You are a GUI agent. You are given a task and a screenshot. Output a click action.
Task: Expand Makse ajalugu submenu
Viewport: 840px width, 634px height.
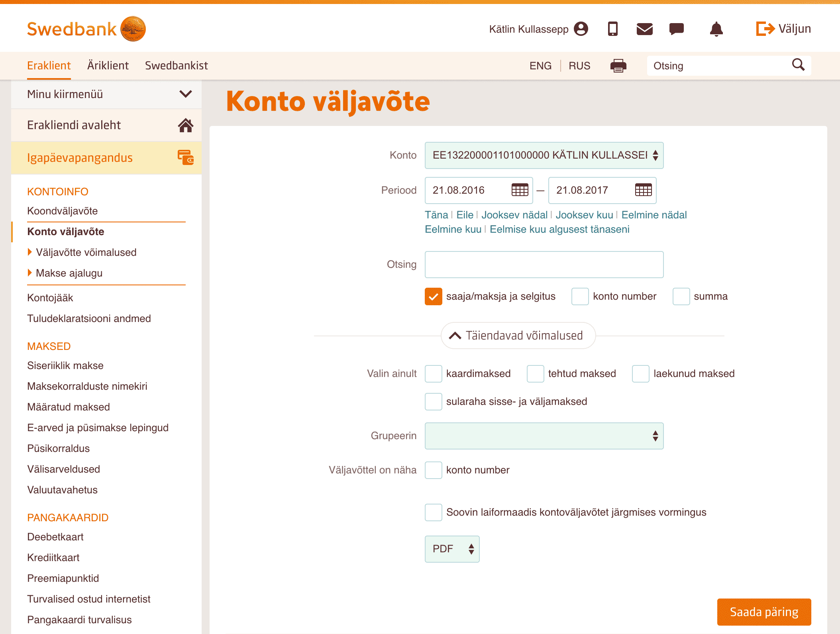point(65,273)
